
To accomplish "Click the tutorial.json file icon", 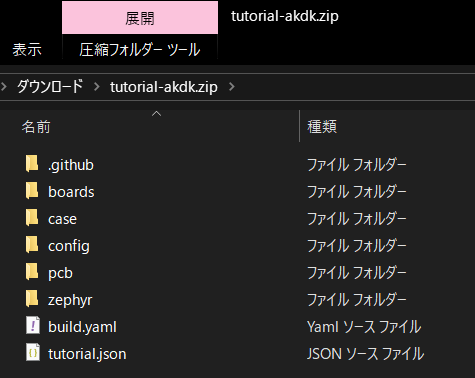I will click(33, 353).
